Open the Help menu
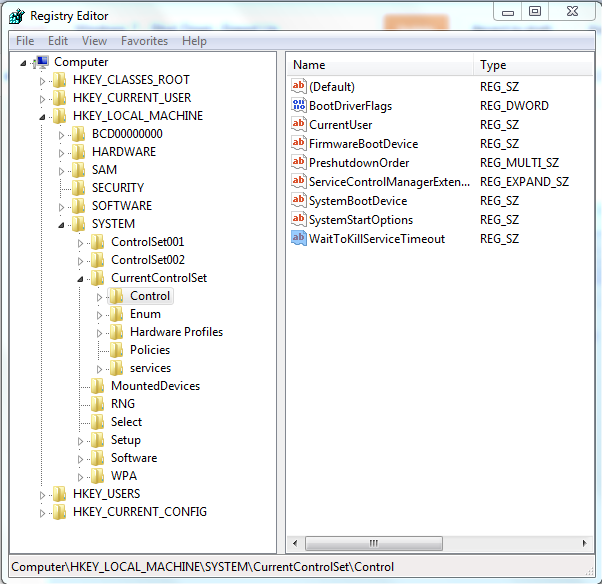Image resolution: width=602 pixels, height=584 pixels. pyautogui.click(x=194, y=41)
